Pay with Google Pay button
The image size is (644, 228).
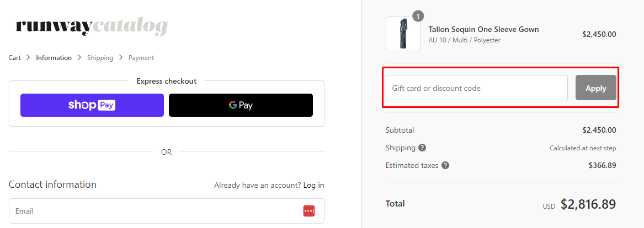(x=241, y=105)
